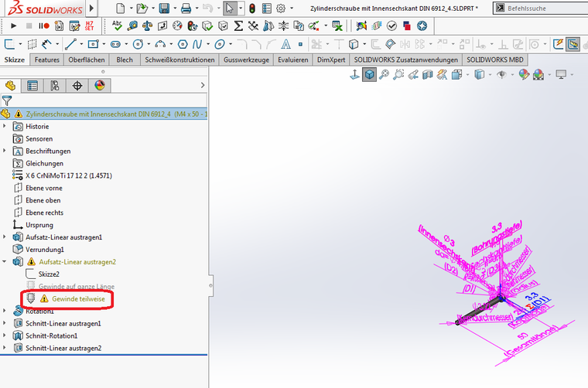This screenshot has width=588, height=388.
Task: Select the Sensoren tree item
Action: 39,138
